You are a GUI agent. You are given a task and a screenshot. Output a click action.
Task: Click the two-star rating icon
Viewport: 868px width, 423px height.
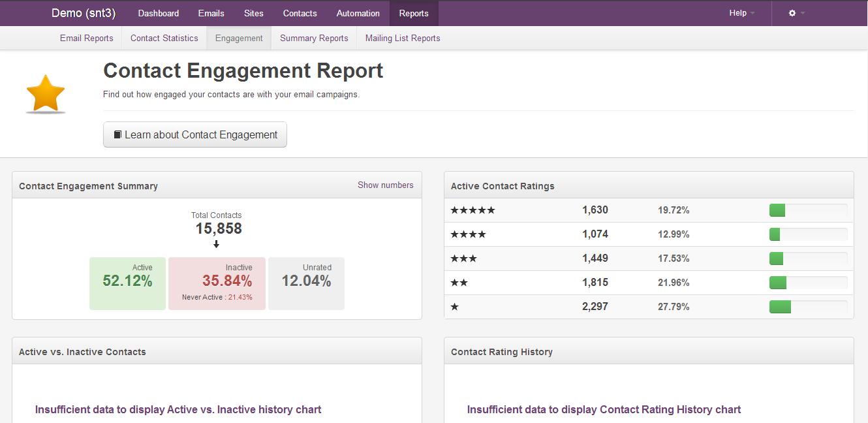pos(459,283)
